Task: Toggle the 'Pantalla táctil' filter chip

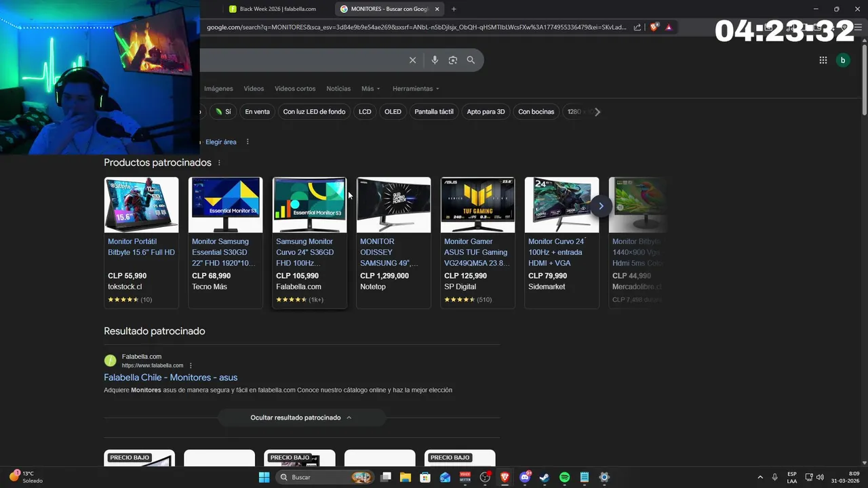Action: [x=434, y=112]
